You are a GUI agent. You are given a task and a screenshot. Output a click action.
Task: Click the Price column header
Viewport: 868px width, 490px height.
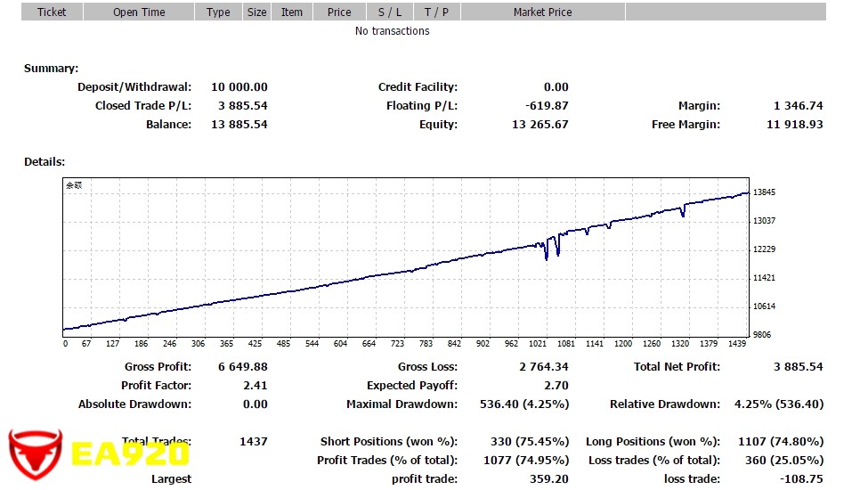pyautogui.click(x=339, y=12)
